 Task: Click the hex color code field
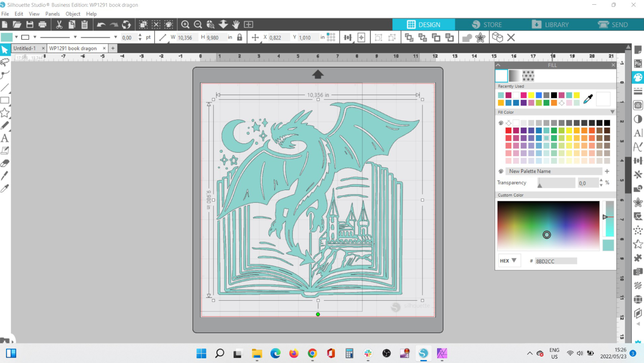pyautogui.click(x=556, y=261)
